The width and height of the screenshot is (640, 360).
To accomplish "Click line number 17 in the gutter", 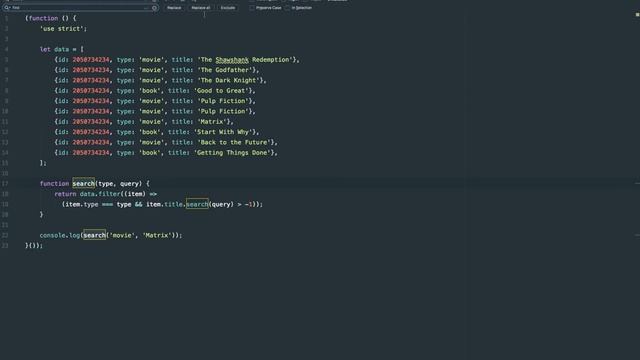I will pos(5,184).
